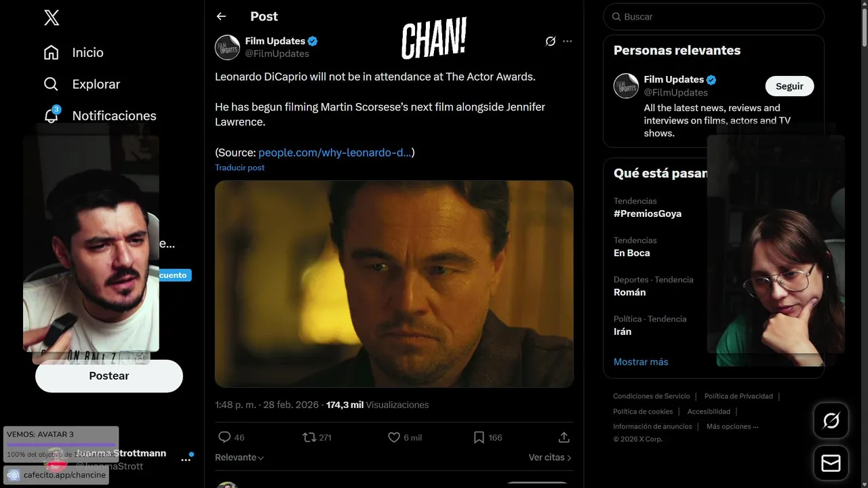The height and width of the screenshot is (488, 868).
Task: Bookmark the post with 166 saves
Action: (x=479, y=437)
